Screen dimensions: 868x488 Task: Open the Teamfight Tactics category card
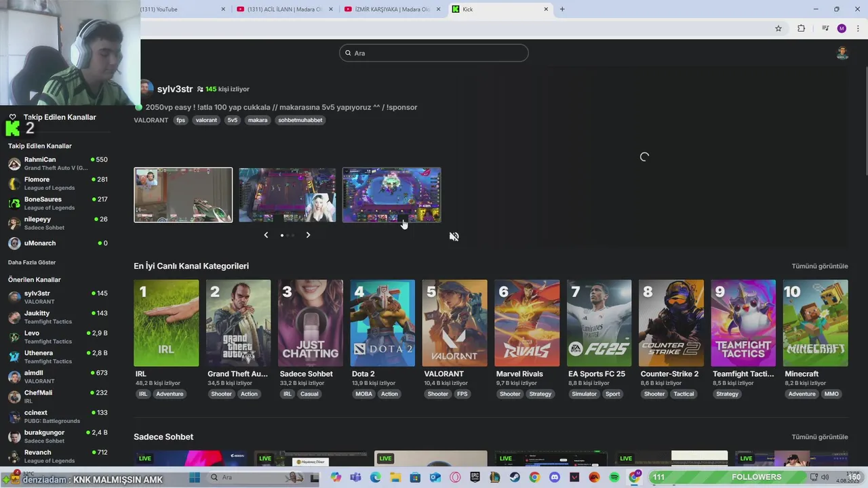coord(743,323)
